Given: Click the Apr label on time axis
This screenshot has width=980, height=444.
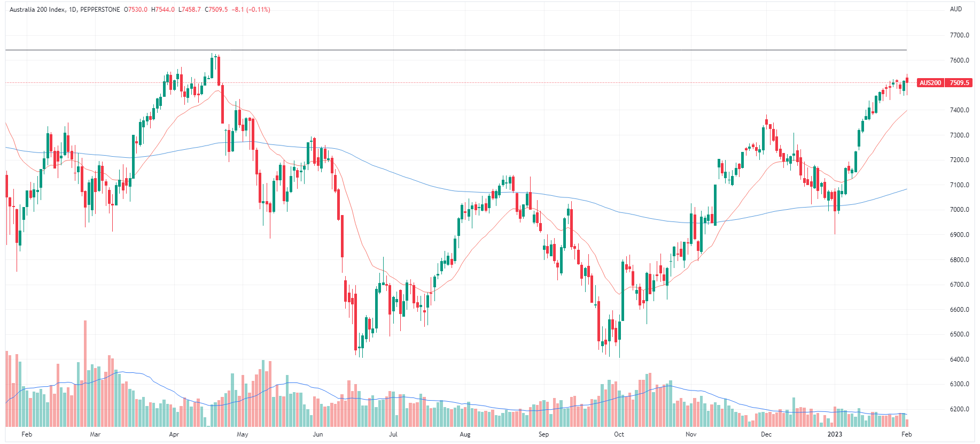Looking at the screenshot, I should point(174,434).
